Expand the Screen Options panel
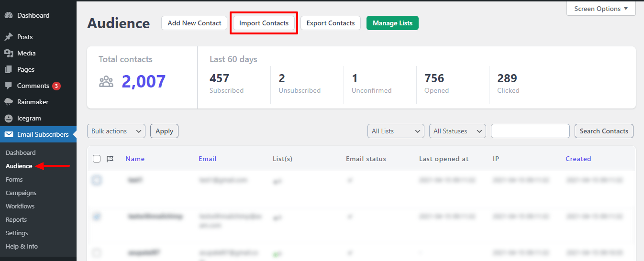The width and height of the screenshot is (644, 261). pos(601,9)
